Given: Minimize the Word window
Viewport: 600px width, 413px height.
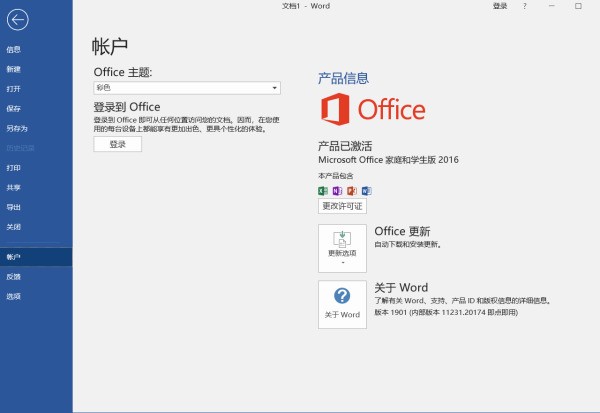Looking at the screenshot, I should pos(551,6).
